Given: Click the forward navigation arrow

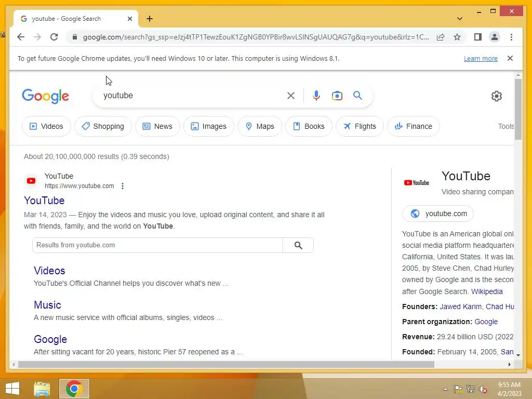Looking at the screenshot, I should tap(37, 37).
